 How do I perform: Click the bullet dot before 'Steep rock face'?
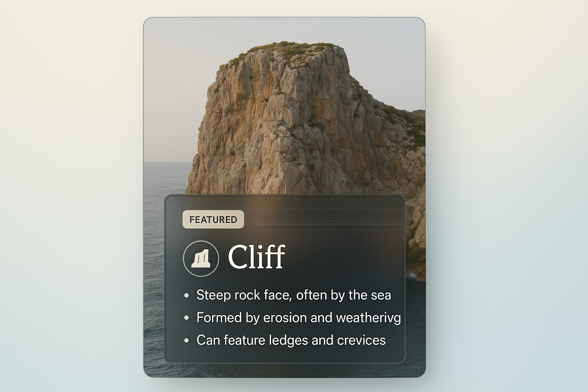[x=186, y=296]
